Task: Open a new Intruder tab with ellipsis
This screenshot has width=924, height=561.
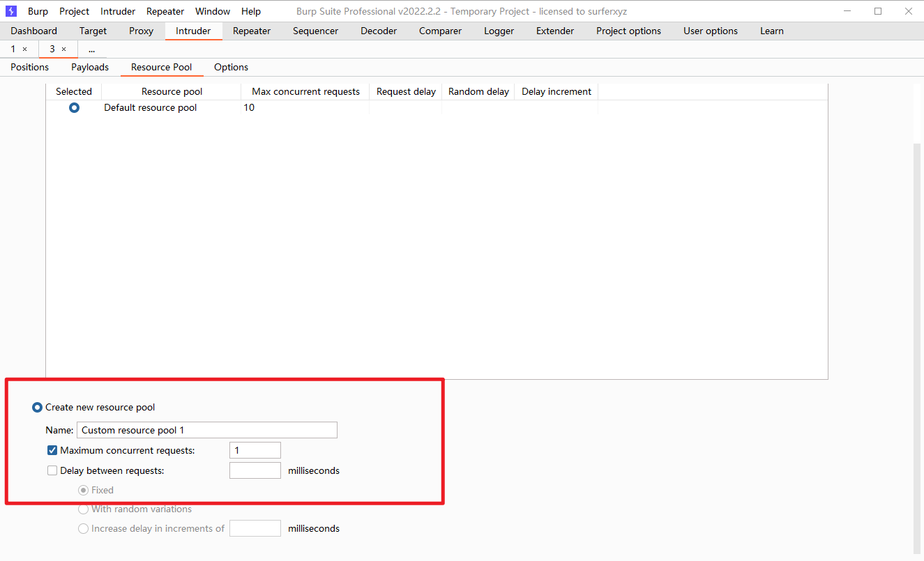Action: 91,49
